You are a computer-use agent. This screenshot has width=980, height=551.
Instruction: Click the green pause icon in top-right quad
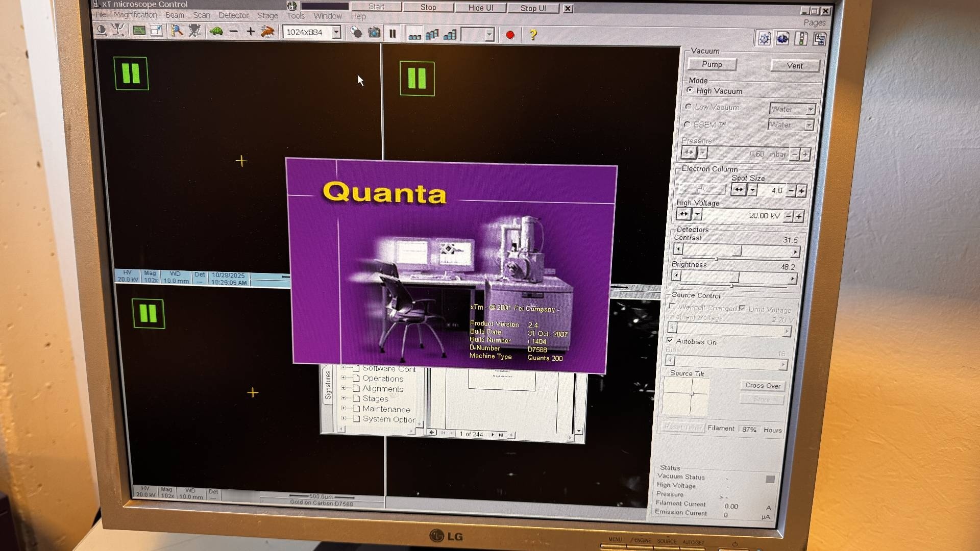[417, 79]
